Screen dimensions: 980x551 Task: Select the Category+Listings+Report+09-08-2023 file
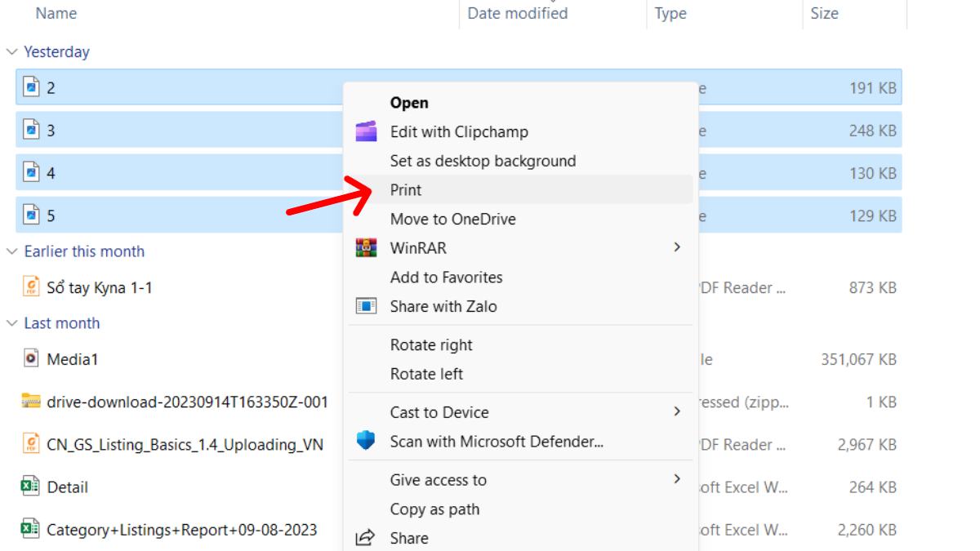181,530
